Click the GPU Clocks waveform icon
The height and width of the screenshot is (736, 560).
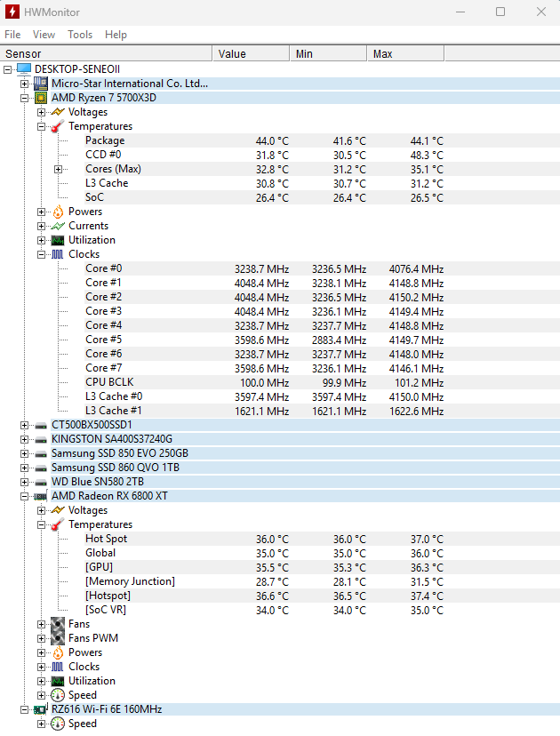[x=57, y=667]
